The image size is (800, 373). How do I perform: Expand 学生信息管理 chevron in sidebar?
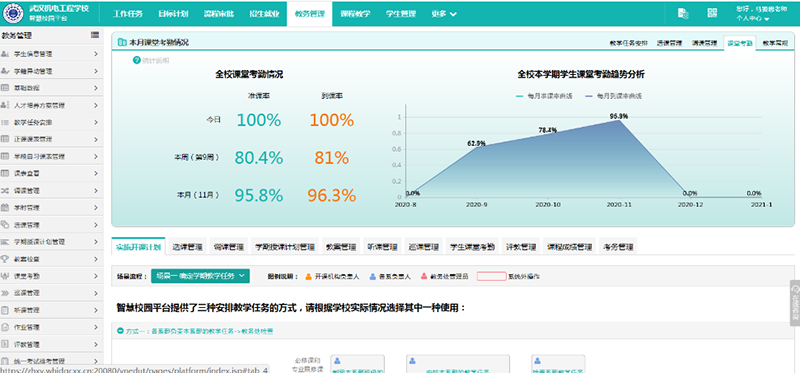pyautogui.click(x=95, y=54)
